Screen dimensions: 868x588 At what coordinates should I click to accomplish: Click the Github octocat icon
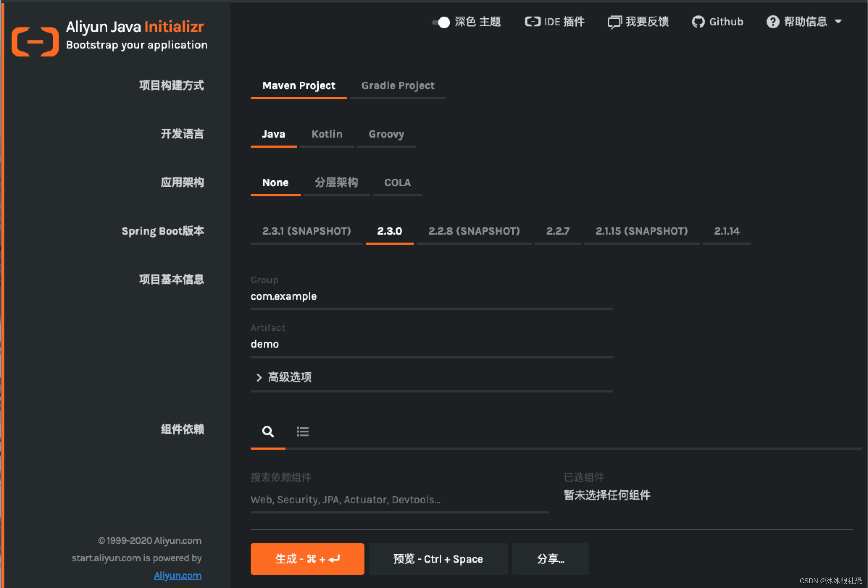click(x=698, y=22)
